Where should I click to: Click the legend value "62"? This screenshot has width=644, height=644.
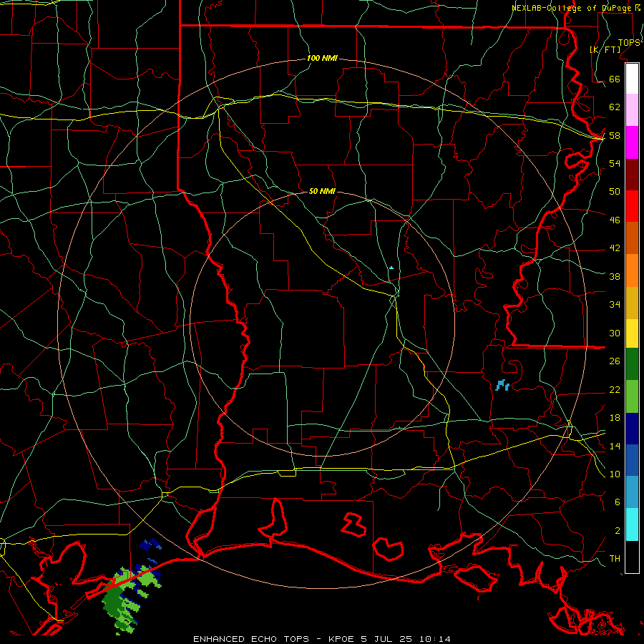point(615,107)
